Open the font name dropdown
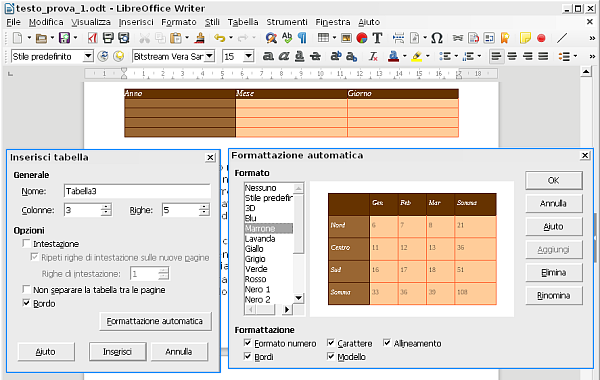This screenshot has width=600, height=380. (209, 57)
